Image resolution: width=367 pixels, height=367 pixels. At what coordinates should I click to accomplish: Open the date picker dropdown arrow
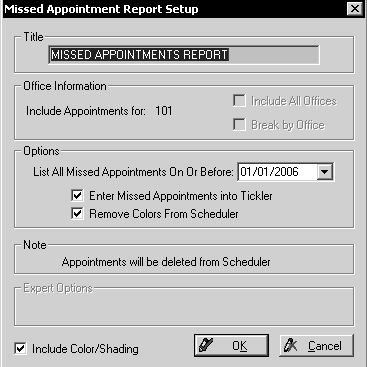[x=324, y=172]
